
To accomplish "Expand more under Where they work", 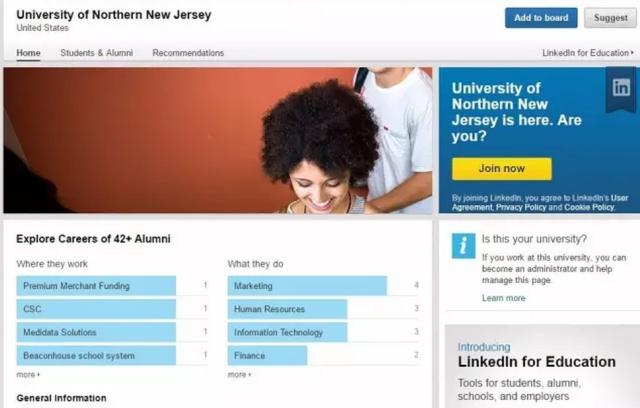I will (28, 374).
